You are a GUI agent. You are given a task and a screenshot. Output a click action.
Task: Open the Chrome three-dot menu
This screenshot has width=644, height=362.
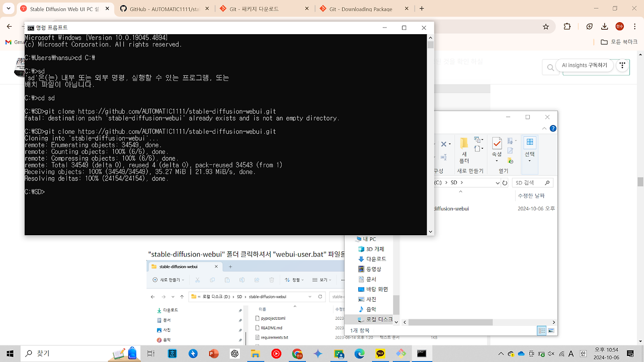(635, 26)
